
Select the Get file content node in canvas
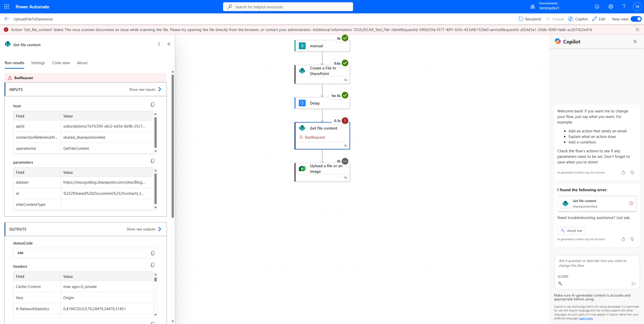(322, 136)
